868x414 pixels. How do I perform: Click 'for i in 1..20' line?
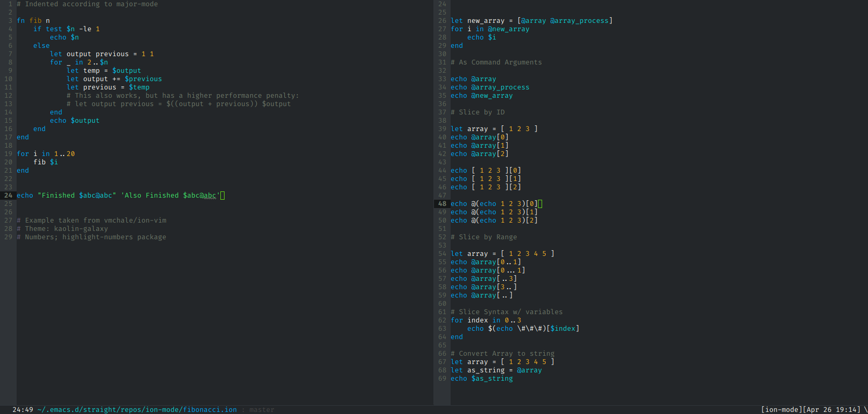click(x=46, y=154)
